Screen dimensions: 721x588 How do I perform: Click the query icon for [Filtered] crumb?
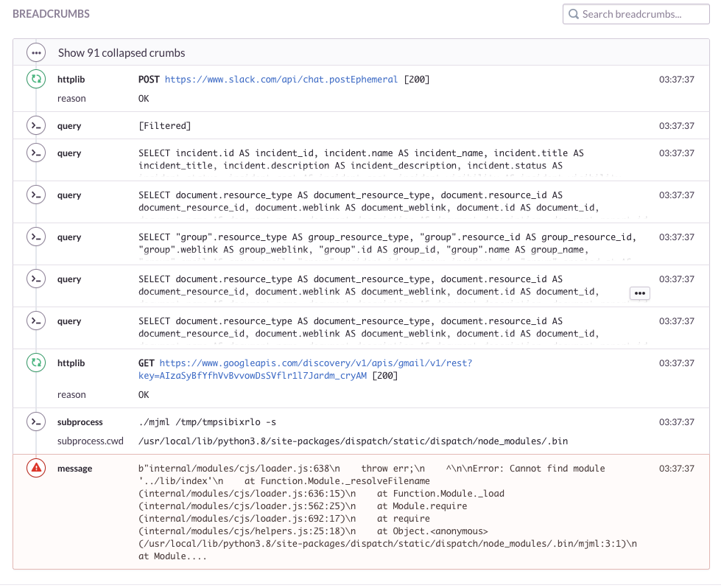click(36, 125)
